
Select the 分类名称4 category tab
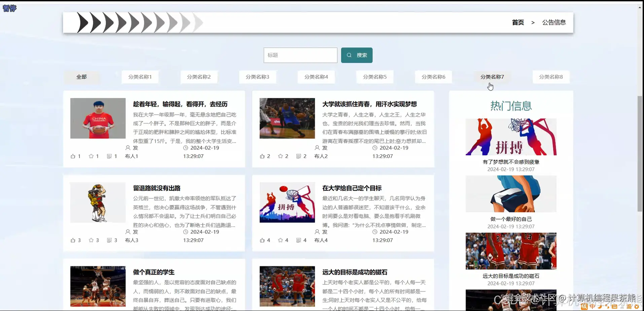coord(316,77)
